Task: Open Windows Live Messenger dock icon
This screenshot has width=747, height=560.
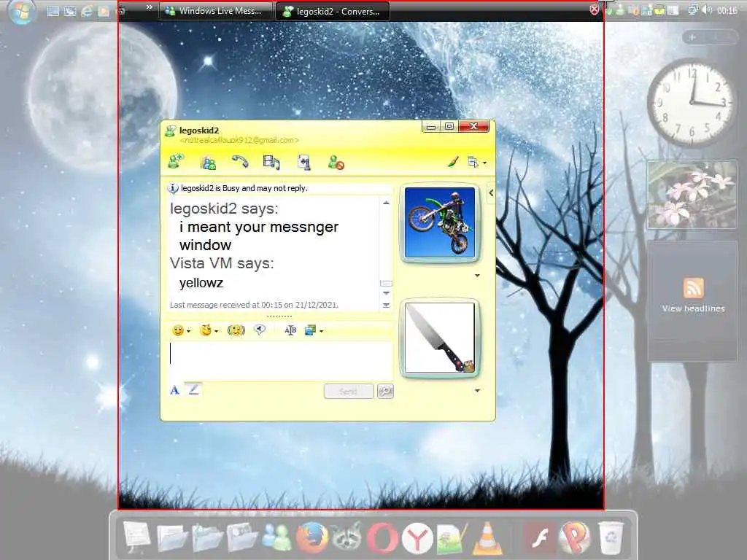Action: click(x=277, y=539)
